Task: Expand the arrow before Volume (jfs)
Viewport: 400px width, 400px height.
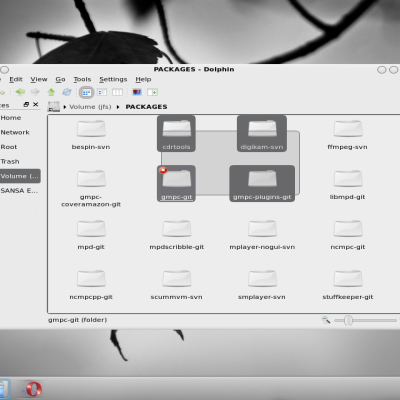Action: pos(65,107)
